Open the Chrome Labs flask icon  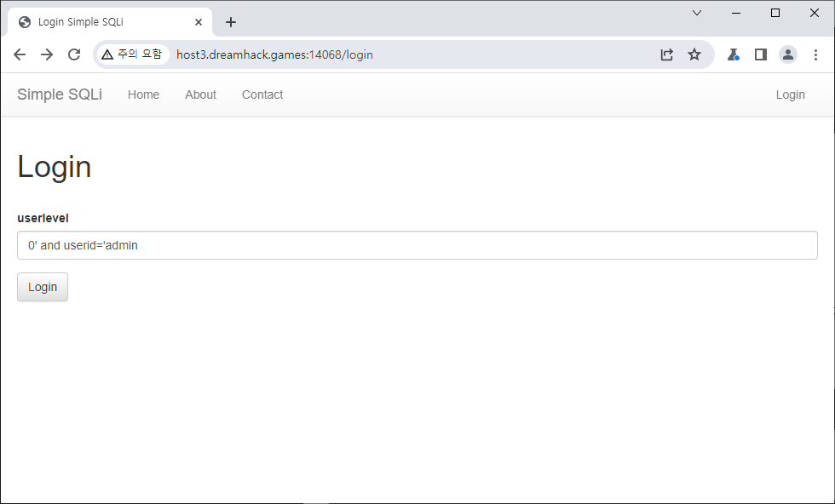(x=733, y=54)
